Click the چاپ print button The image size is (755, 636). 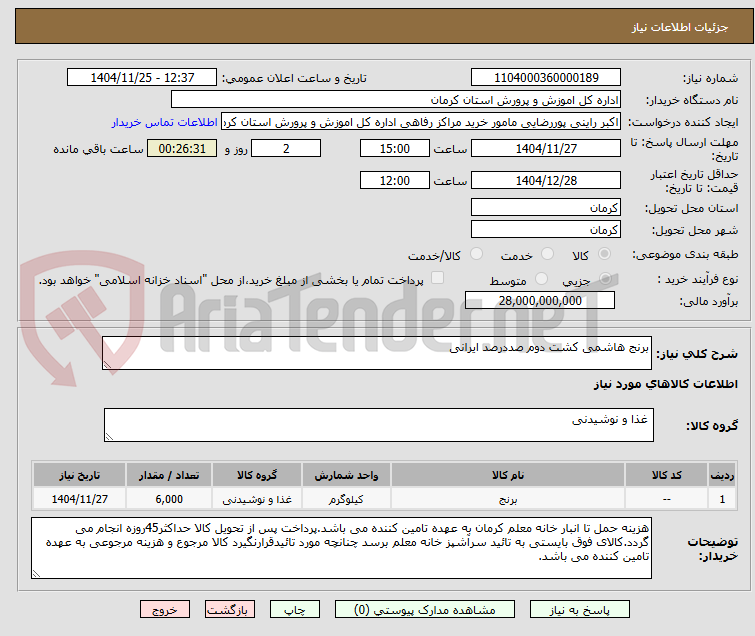click(295, 610)
